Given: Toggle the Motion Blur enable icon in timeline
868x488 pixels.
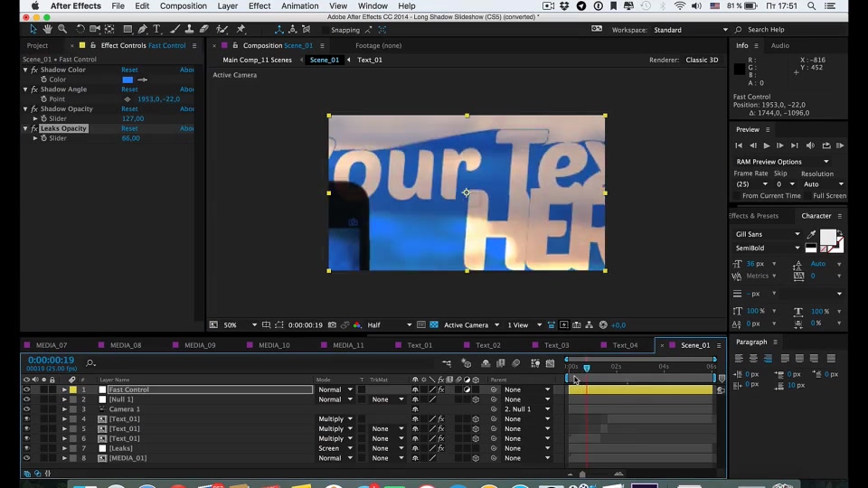Looking at the screenshot, I should (516, 363).
